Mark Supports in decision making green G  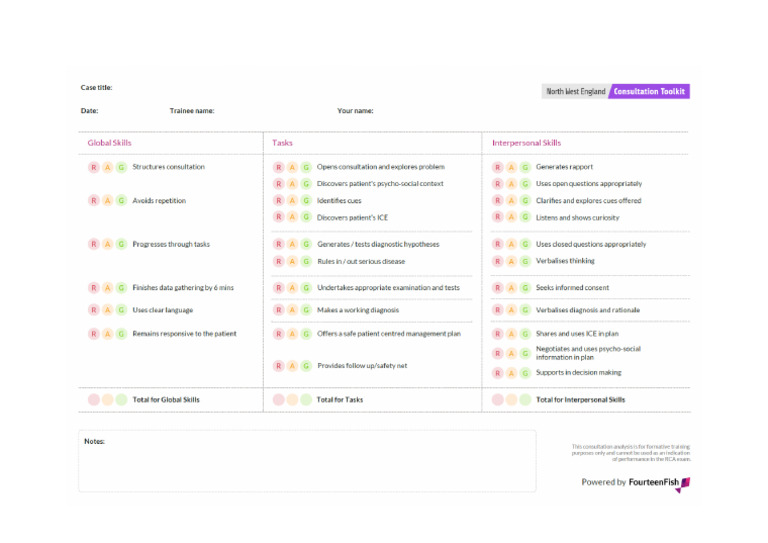(x=525, y=373)
